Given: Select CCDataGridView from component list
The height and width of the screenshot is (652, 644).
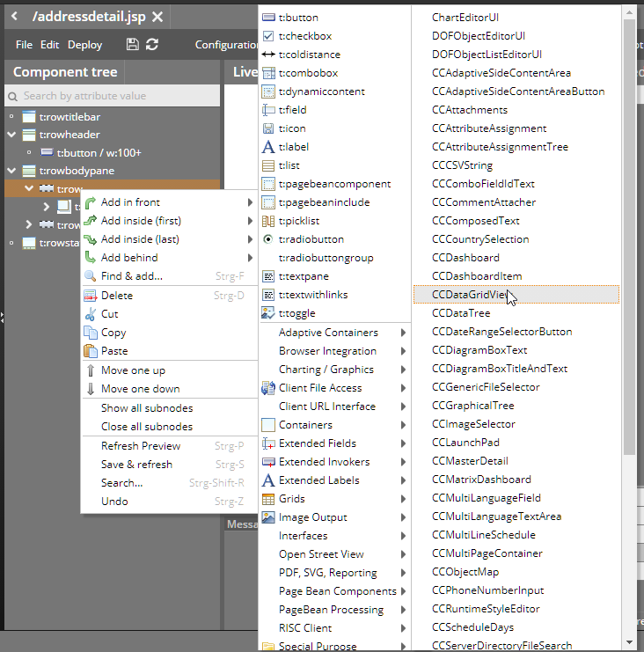Looking at the screenshot, I should (469, 295).
